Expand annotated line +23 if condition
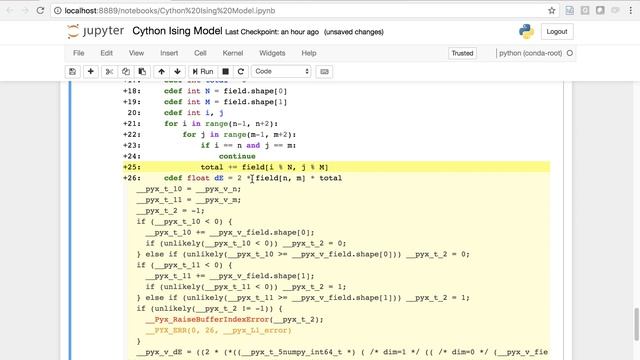 (x=336, y=145)
